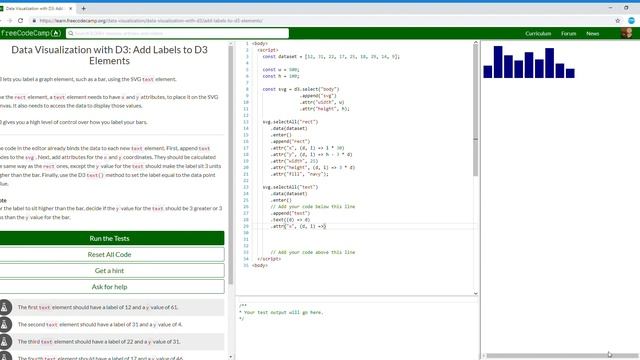This screenshot has width=640, height=360.
Task: Click the first test description about label 12
Action: pos(98,307)
